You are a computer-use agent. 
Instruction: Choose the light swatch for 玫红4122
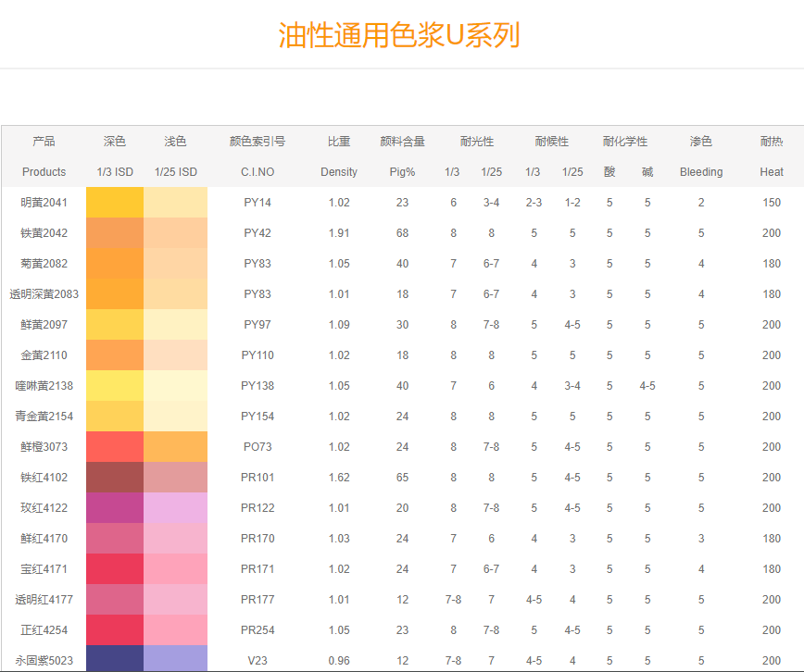176,508
